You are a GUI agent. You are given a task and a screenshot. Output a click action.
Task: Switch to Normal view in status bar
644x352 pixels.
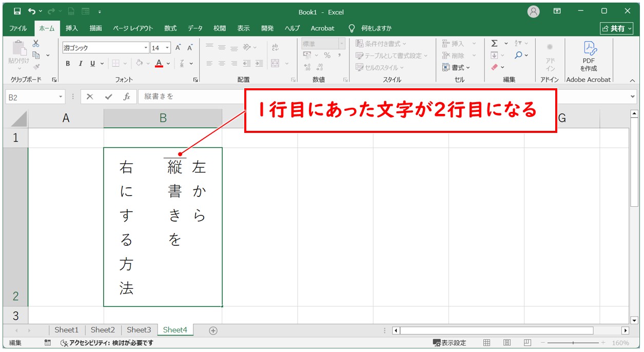click(487, 343)
